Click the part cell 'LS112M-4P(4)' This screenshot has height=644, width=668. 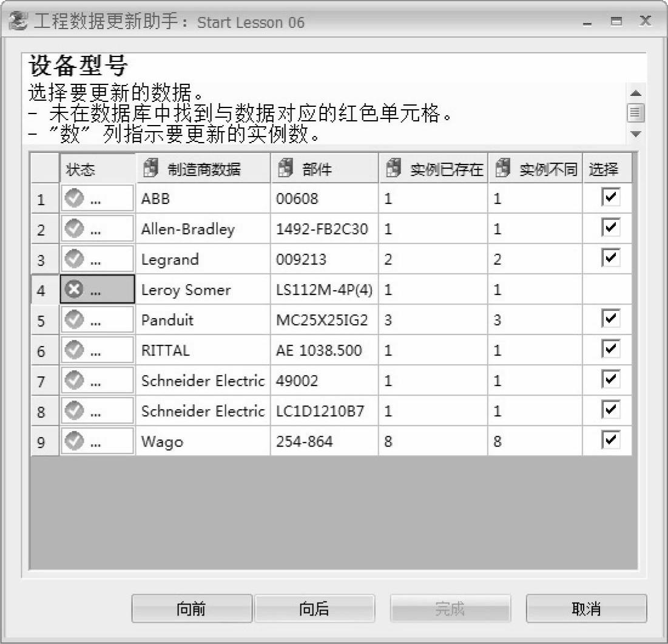(x=325, y=290)
